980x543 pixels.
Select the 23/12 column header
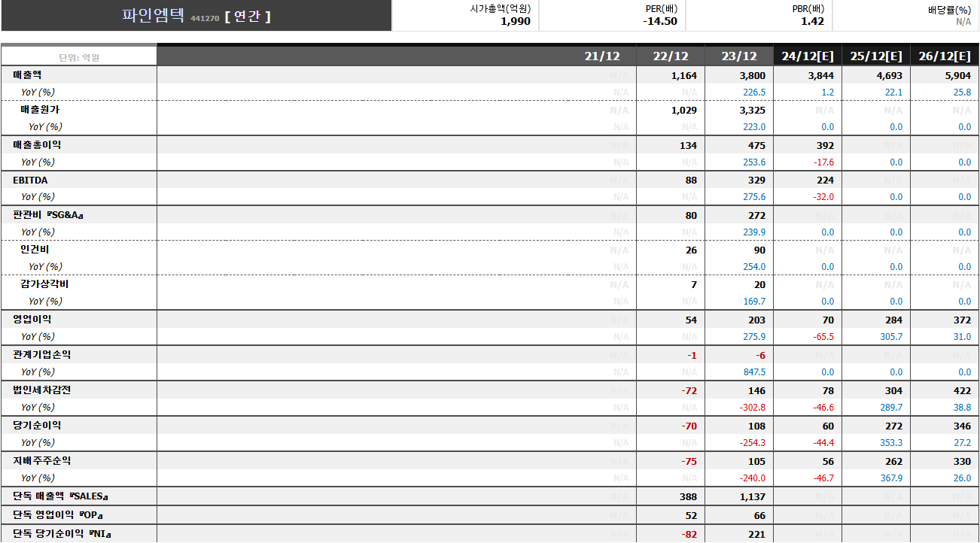coord(738,56)
